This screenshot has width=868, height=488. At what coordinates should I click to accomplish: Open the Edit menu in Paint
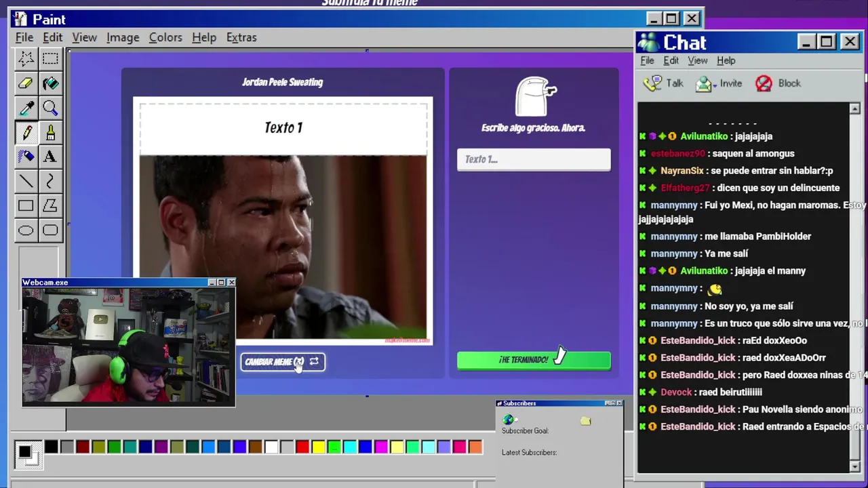[x=52, y=37]
